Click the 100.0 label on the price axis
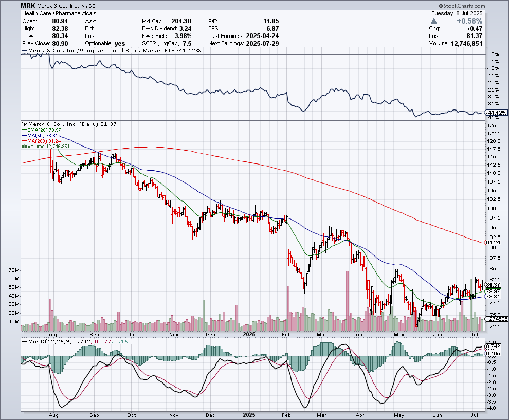The height and width of the screenshot is (420, 509). pos(494,208)
